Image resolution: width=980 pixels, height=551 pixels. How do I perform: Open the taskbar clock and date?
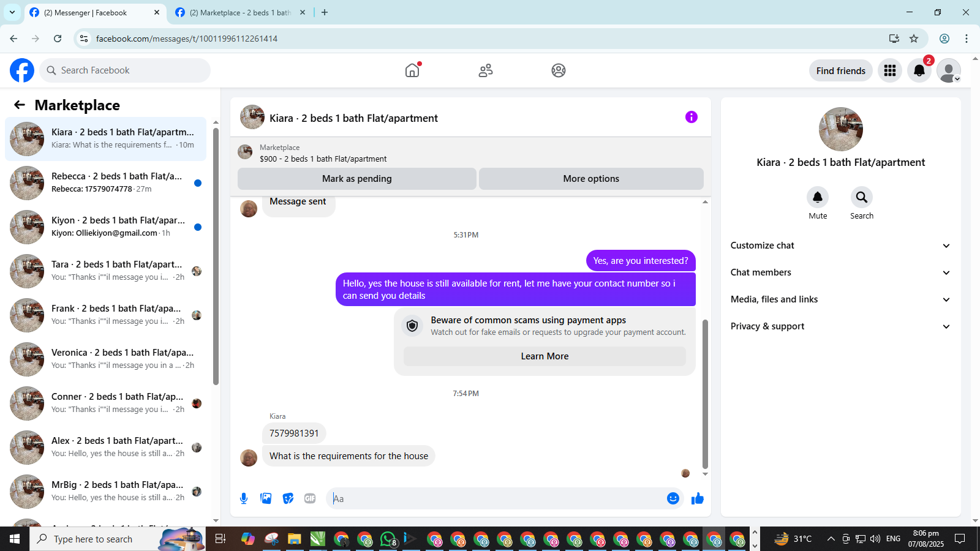[925, 539]
